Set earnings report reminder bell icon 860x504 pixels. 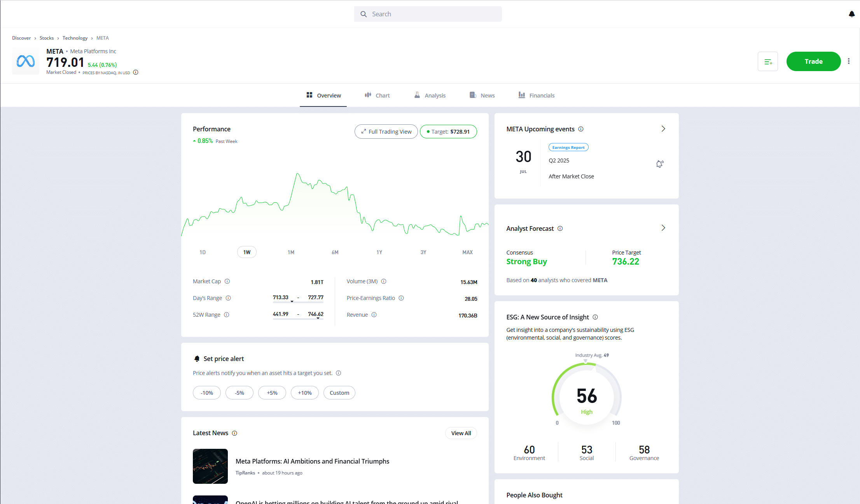point(660,164)
